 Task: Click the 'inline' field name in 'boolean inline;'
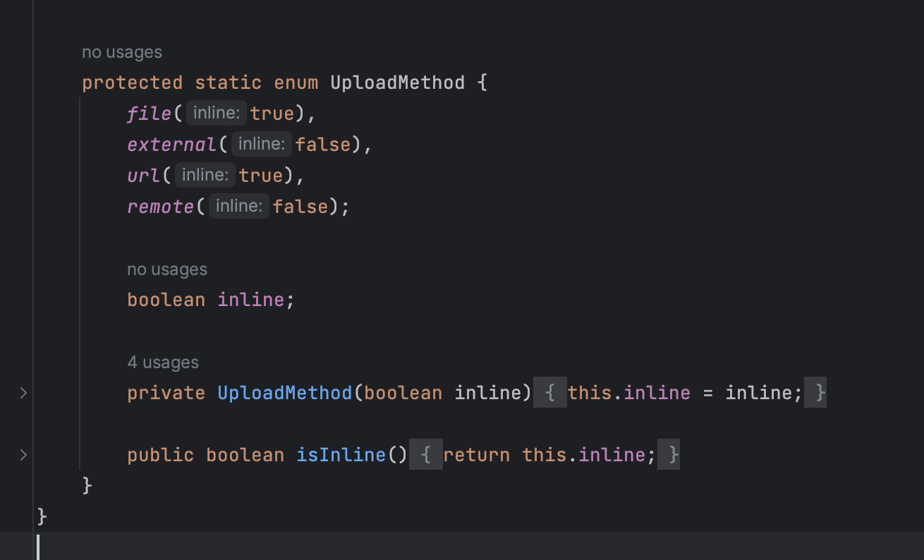251,300
